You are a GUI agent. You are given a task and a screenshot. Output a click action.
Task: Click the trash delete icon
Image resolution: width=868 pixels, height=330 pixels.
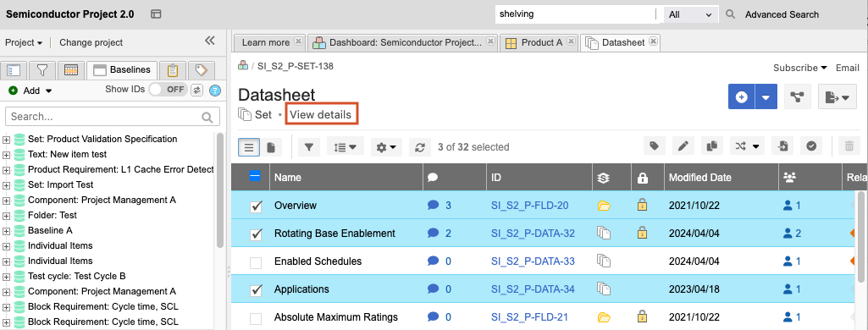click(849, 146)
